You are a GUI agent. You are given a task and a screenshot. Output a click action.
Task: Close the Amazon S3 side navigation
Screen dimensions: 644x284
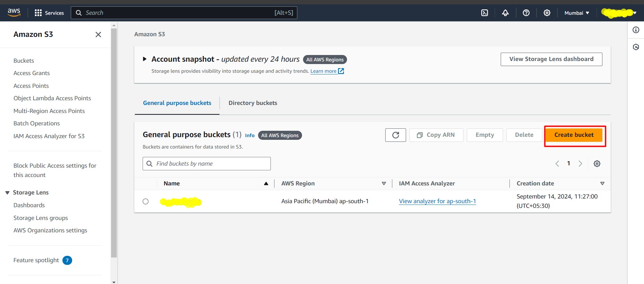click(x=98, y=35)
